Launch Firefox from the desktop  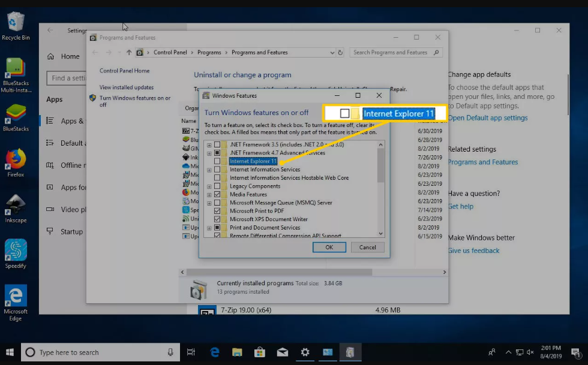(16, 162)
